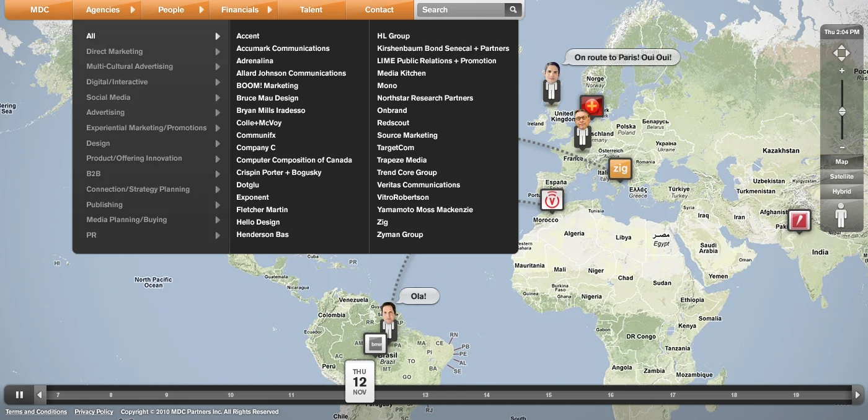Jump to hour 16 on the timeline
Image resolution: width=868 pixels, height=420 pixels.
pyautogui.click(x=611, y=395)
